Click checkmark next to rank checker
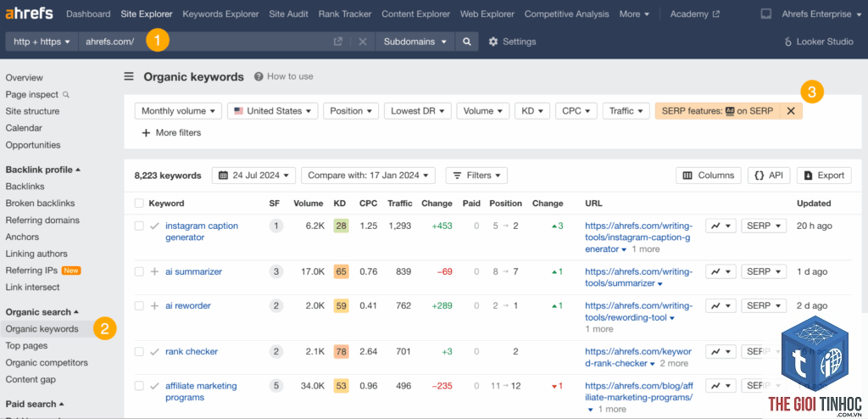The height and width of the screenshot is (419, 868). (x=154, y=351)
